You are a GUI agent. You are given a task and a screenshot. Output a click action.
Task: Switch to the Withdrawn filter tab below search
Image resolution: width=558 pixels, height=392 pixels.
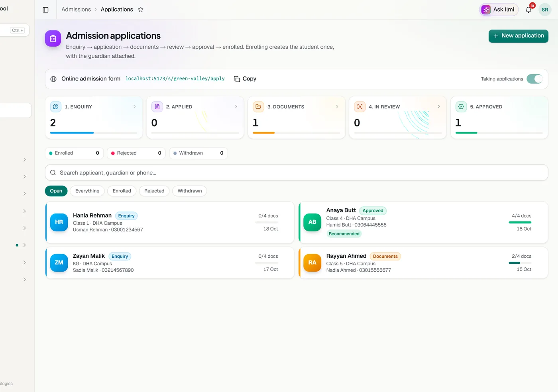190,191
